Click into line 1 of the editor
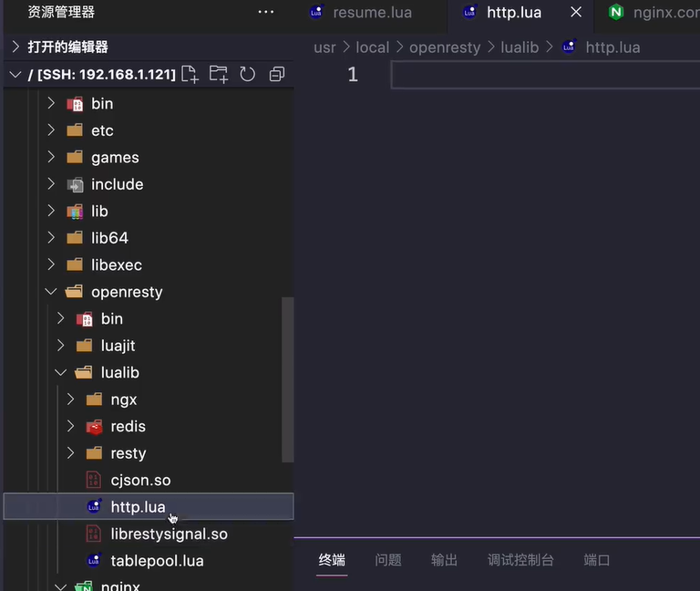This screenshot has height=591, width=700. click(546, 75)
